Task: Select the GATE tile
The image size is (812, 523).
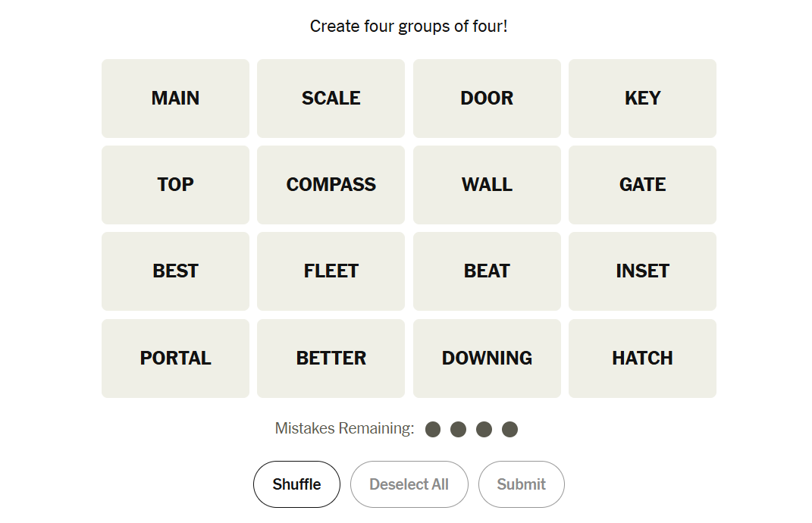Action: (x=642, y=185)
